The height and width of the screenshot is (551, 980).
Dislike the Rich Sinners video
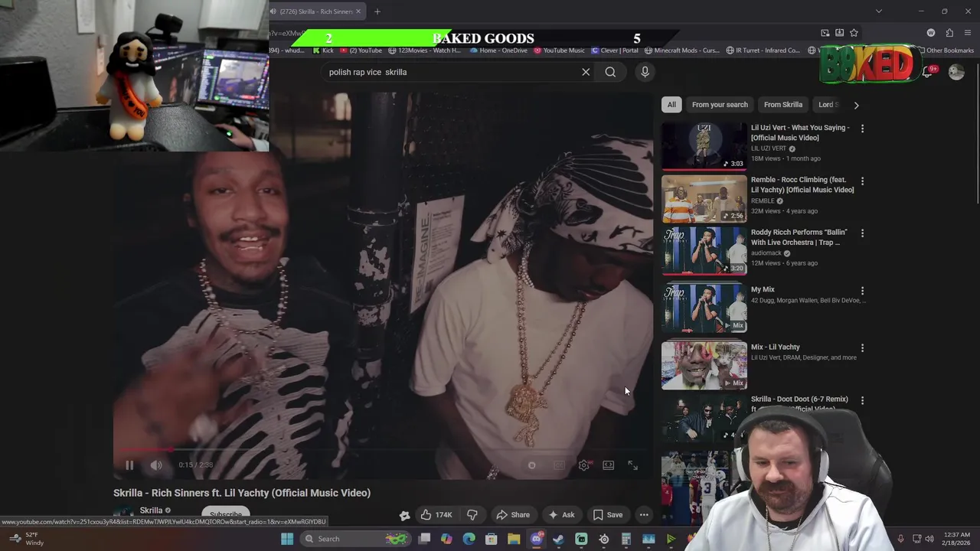pyautogui.click(x=472, y=515)
